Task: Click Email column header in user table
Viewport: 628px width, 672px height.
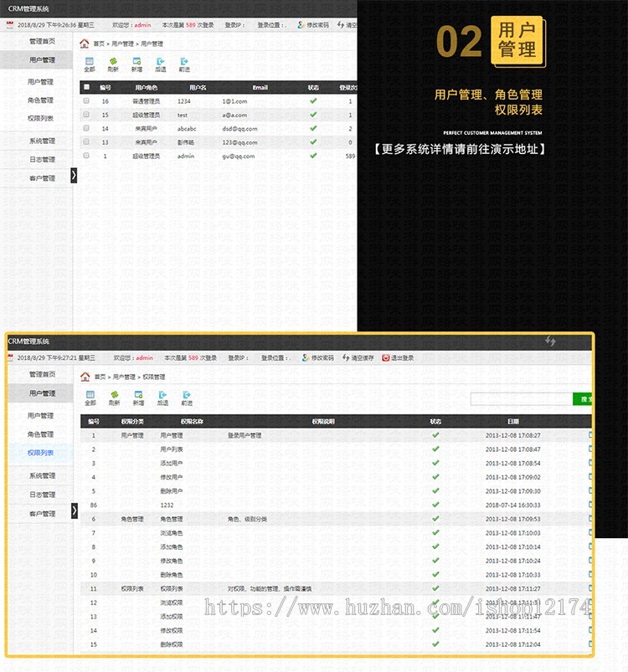Action: (260, 87)
